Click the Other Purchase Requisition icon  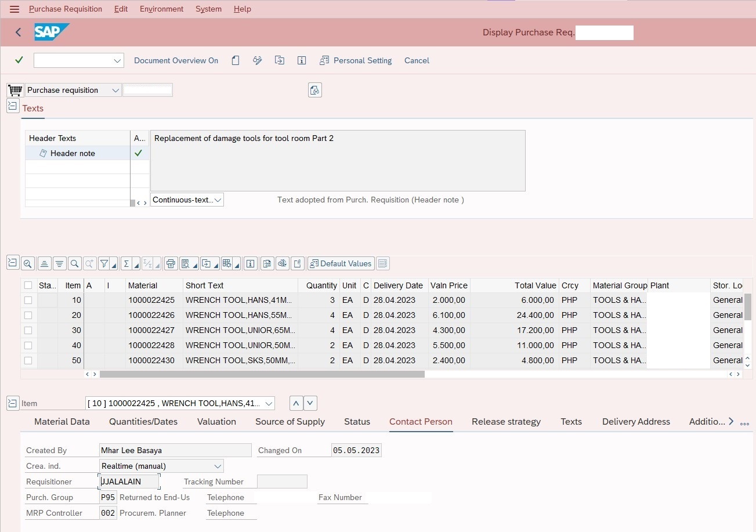tap(280, 60)
